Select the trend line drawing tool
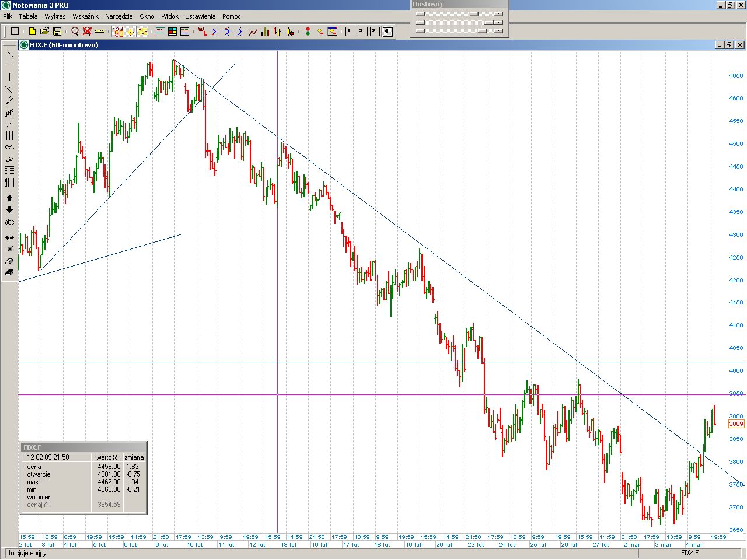Screen dimensions: 747x560 point(9,54)
